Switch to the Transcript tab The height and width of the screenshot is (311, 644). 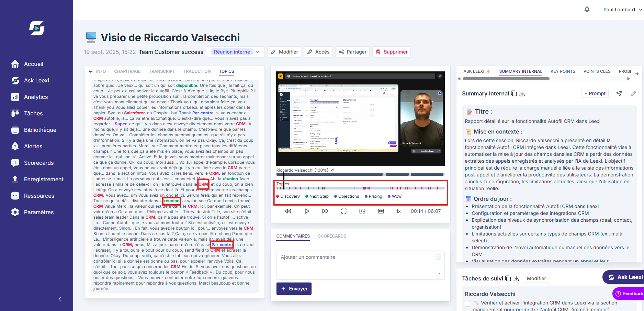point(162,71)
